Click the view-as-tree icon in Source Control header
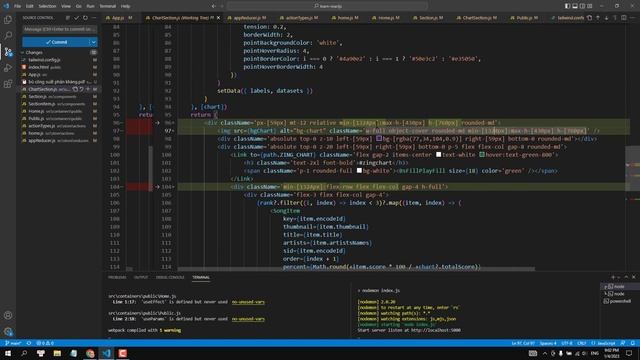The image size is (640, 360). tap(68, 18)
